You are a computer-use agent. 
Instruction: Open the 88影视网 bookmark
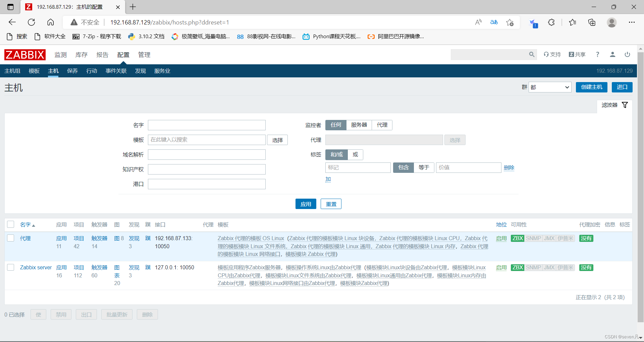point(266,37)
